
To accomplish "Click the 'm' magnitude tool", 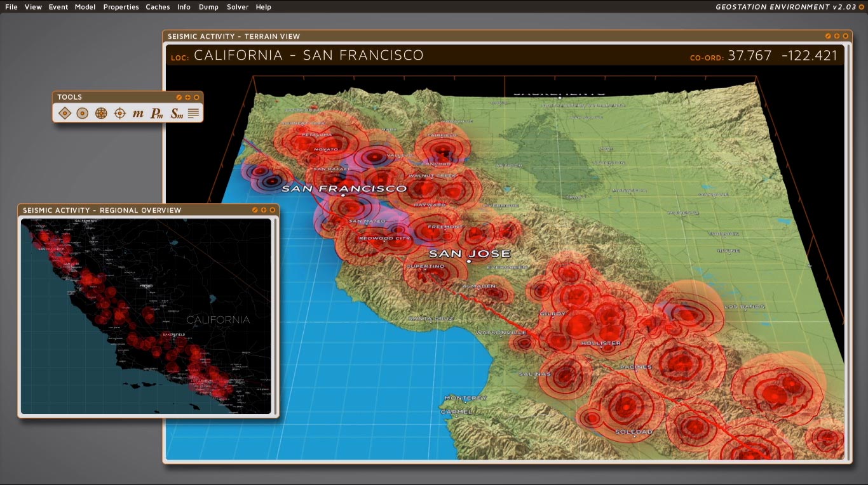I will (138, 114).
